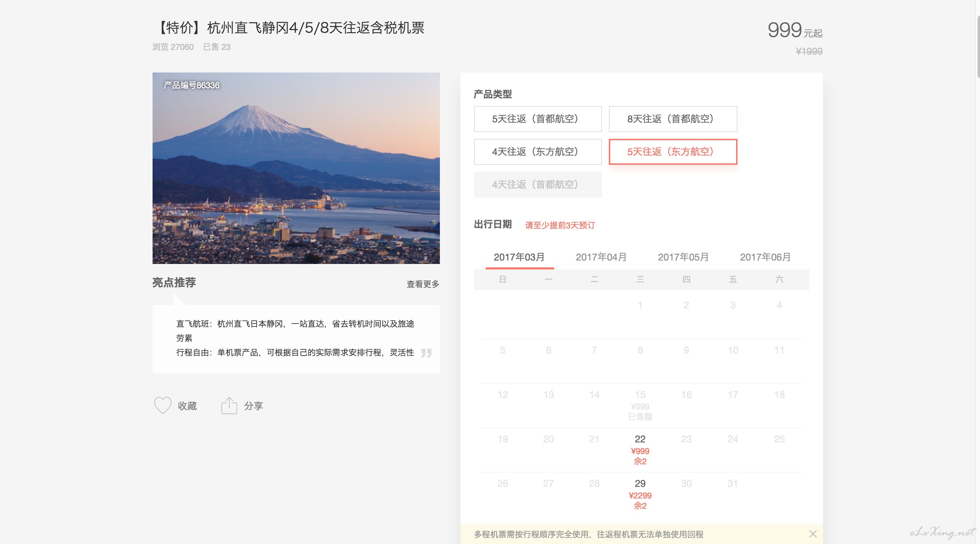Click the 分享 share label
Image resolution: width=980 pixels, height=544 pixels.
coord(253,406)
